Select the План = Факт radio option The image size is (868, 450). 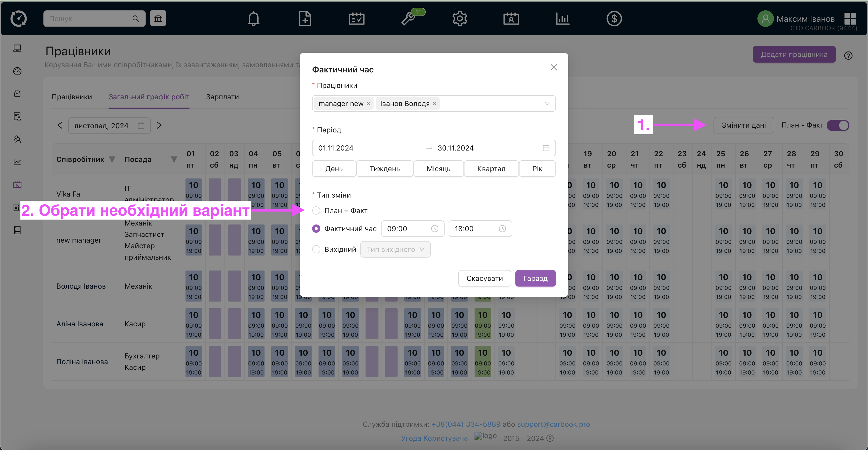tap(316, 211)
